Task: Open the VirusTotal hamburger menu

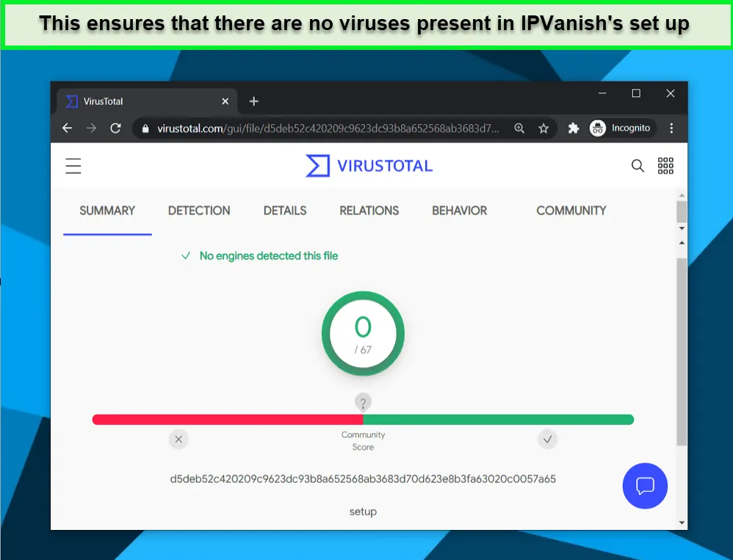Action: [x=73, y=166]
